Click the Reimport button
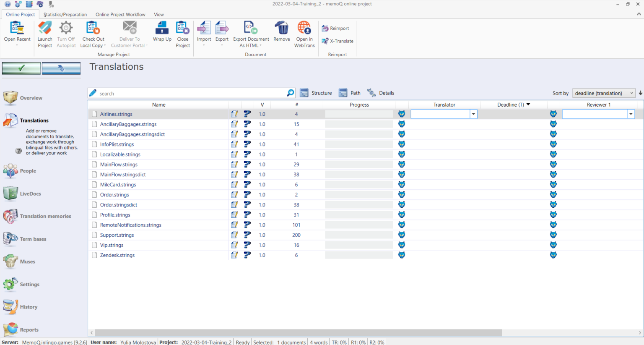644x345 pixels. 335,28
